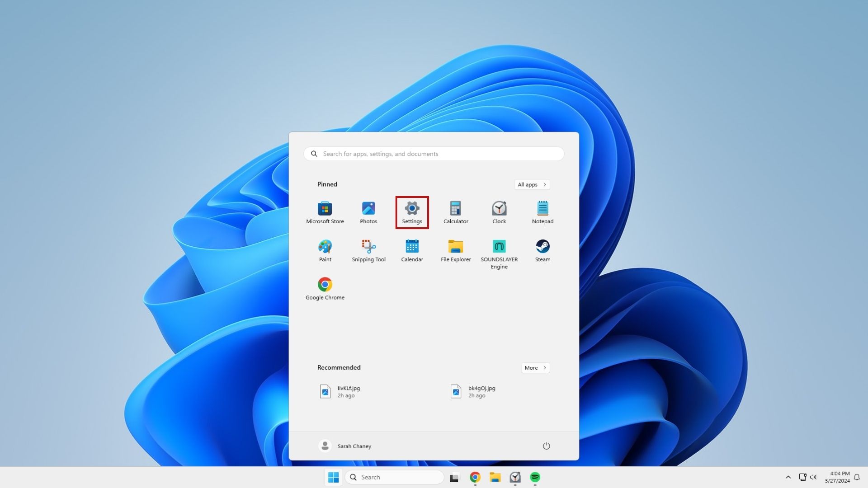
Task: Expand All apps list
Action: pyautogui.click(x=531, y=184)
